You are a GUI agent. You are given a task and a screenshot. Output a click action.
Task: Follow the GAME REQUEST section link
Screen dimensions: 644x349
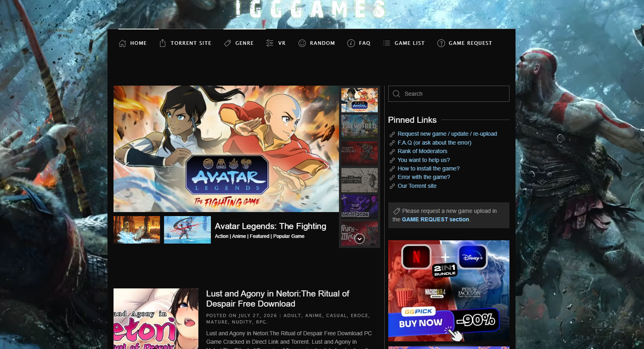pos(436,219)
